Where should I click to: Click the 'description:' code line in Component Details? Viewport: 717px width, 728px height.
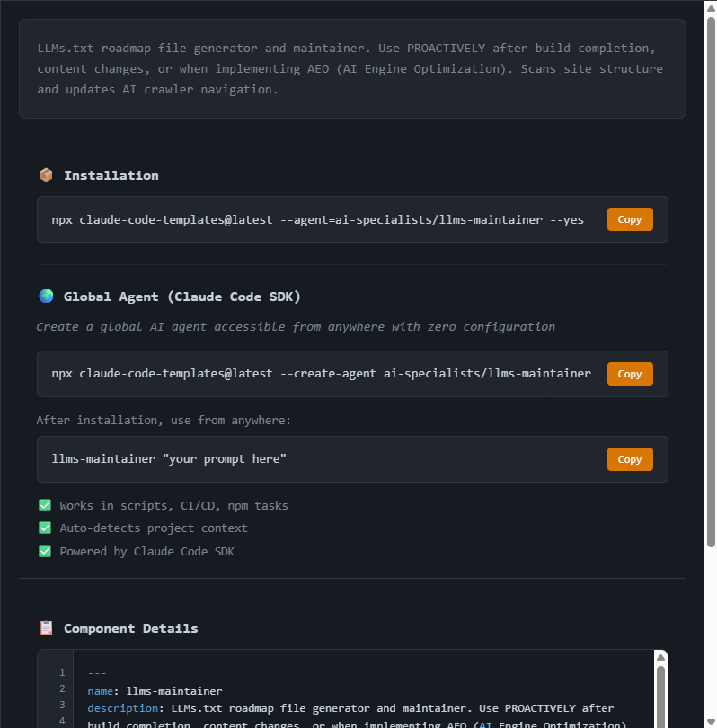(x=350, y=708)
